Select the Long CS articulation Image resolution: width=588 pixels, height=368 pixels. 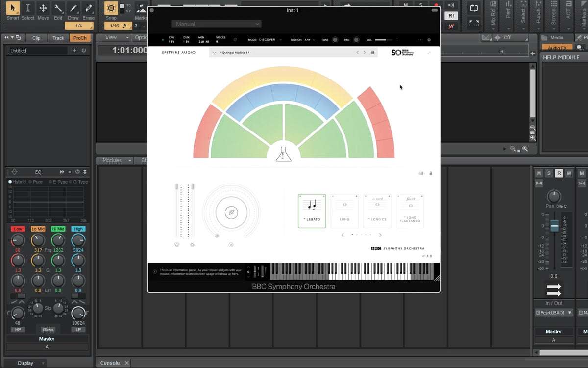[x=377, y=211]
